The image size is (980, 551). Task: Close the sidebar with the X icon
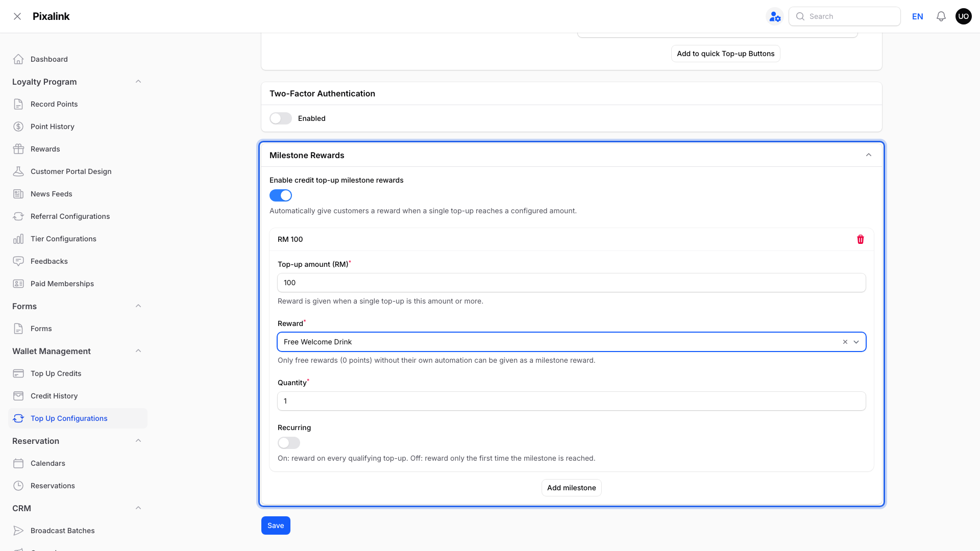click(17, 16)
